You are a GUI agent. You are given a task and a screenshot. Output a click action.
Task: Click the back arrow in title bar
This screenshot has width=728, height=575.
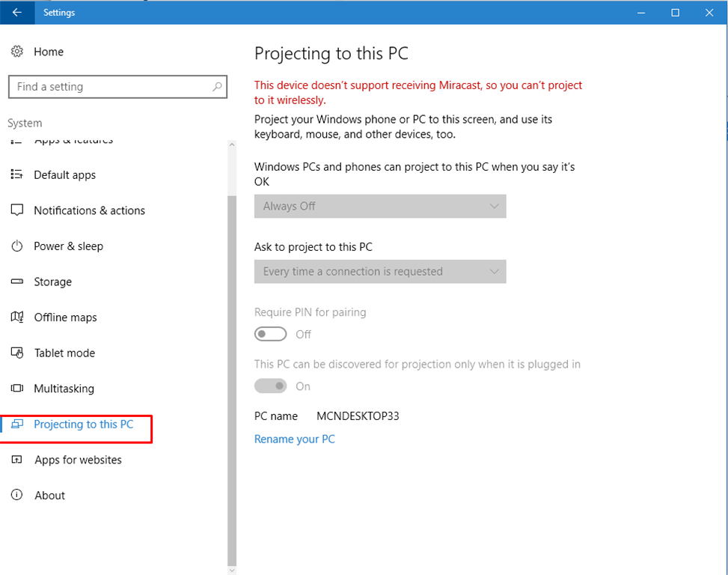click(16, 13)
